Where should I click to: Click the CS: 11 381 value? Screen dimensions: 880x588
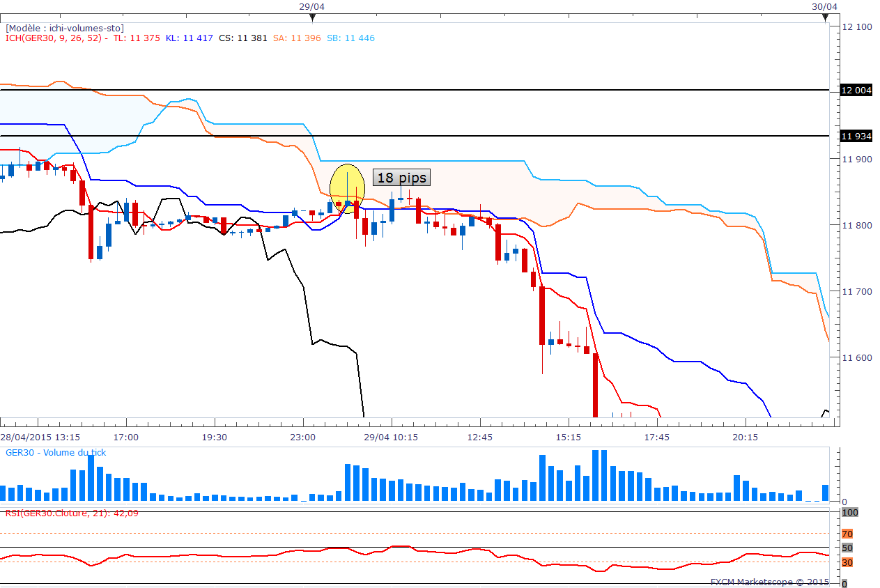(243, 38)
